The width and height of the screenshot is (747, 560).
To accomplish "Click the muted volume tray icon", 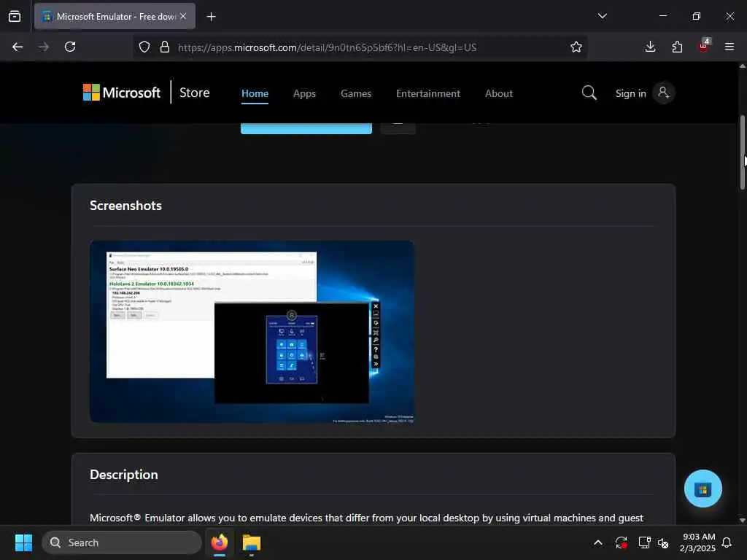I will tap(663, 542).
